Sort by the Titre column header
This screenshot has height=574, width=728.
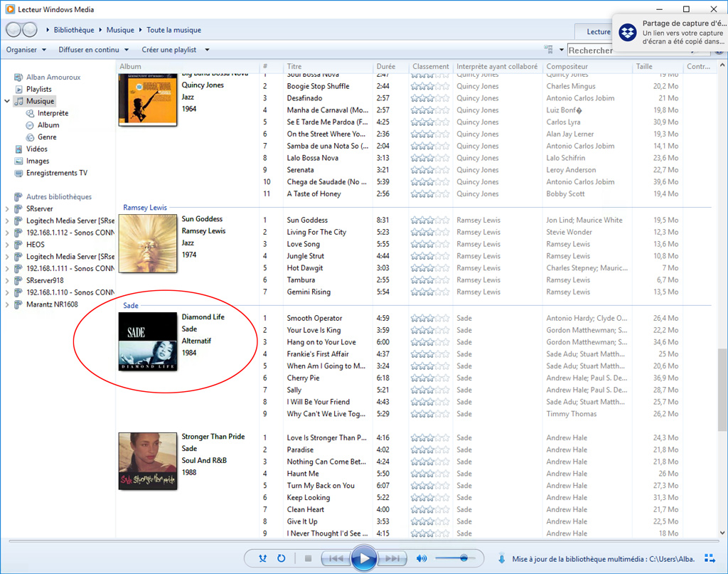click(x=327, y=66)
